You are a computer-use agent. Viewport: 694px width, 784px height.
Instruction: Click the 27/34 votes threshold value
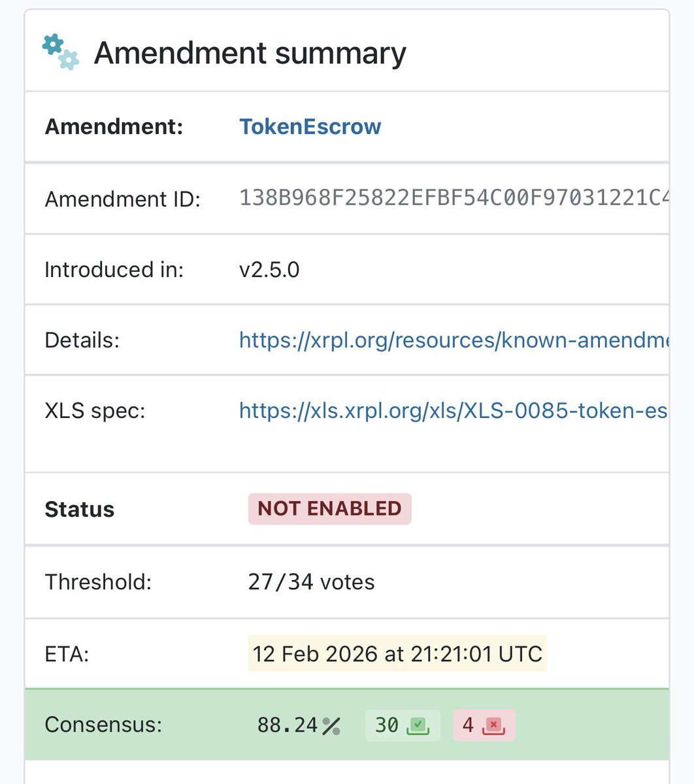tap(311, 582)
